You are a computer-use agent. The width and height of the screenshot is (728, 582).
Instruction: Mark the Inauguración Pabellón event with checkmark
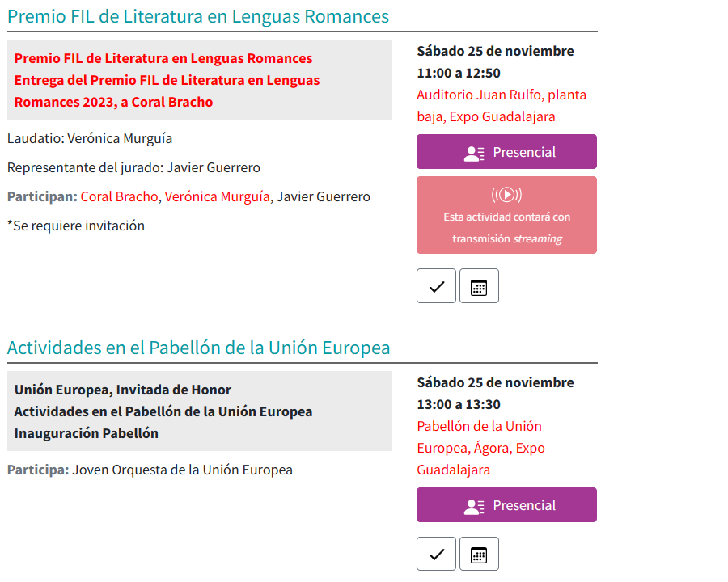click(x=436, y=554)
